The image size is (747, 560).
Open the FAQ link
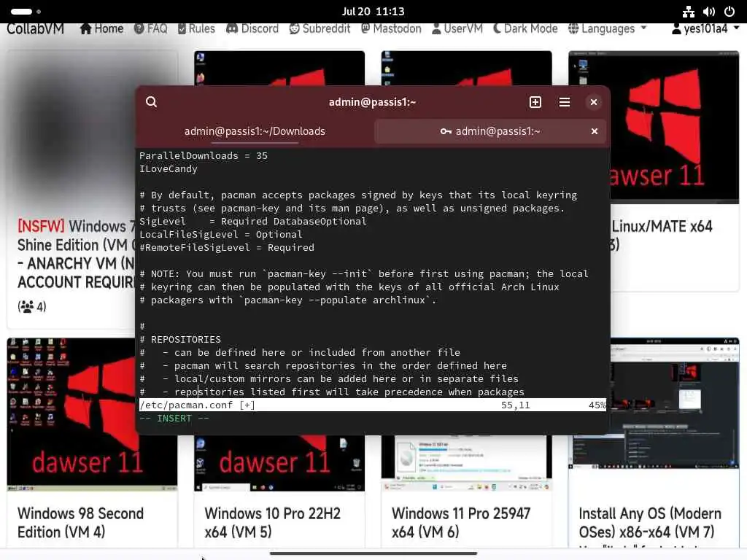pyautogui.click(x=150, y=28)
